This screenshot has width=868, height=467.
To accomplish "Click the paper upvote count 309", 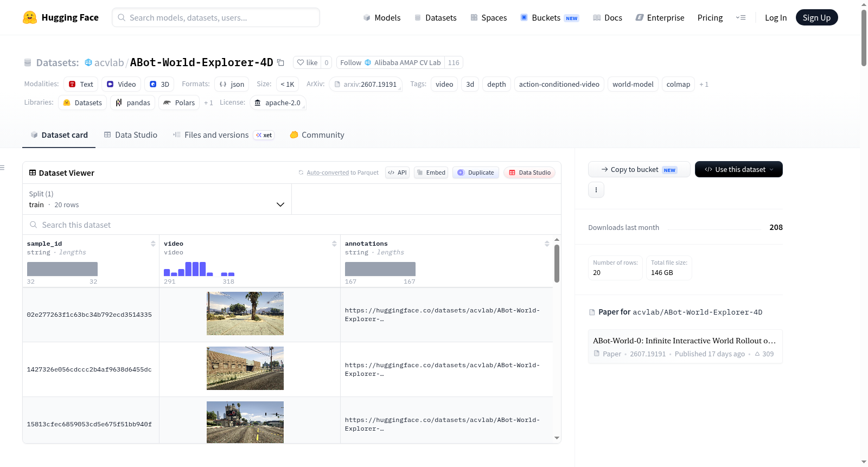I will (x=764, y=354).
